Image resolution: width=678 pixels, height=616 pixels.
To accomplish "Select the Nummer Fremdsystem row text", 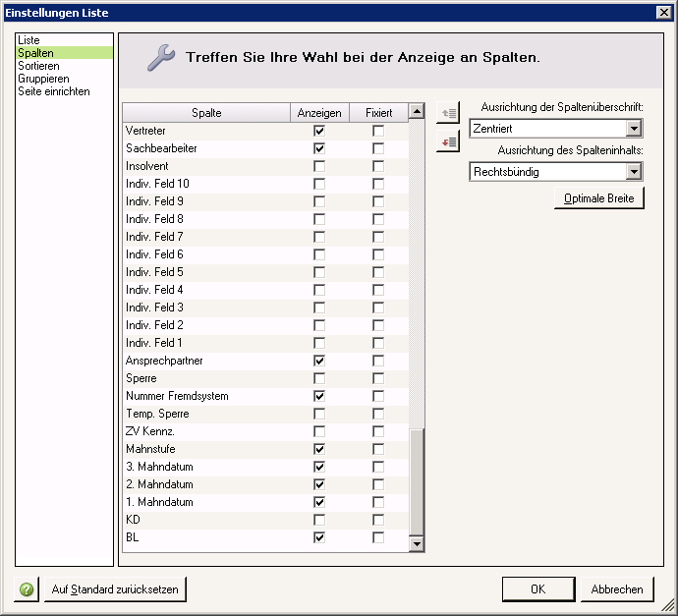I will [177, 396].
